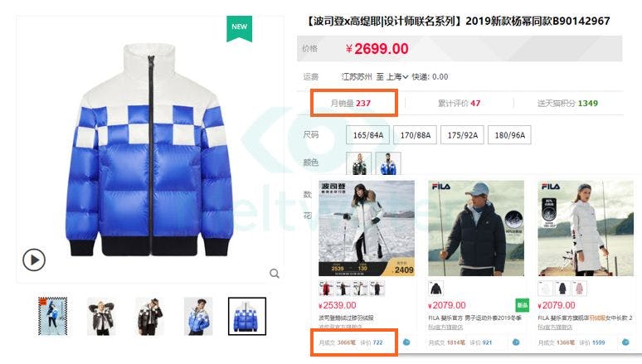
Task: Click the green NEW ribbon badge
Action: click(x=240, y=28)
